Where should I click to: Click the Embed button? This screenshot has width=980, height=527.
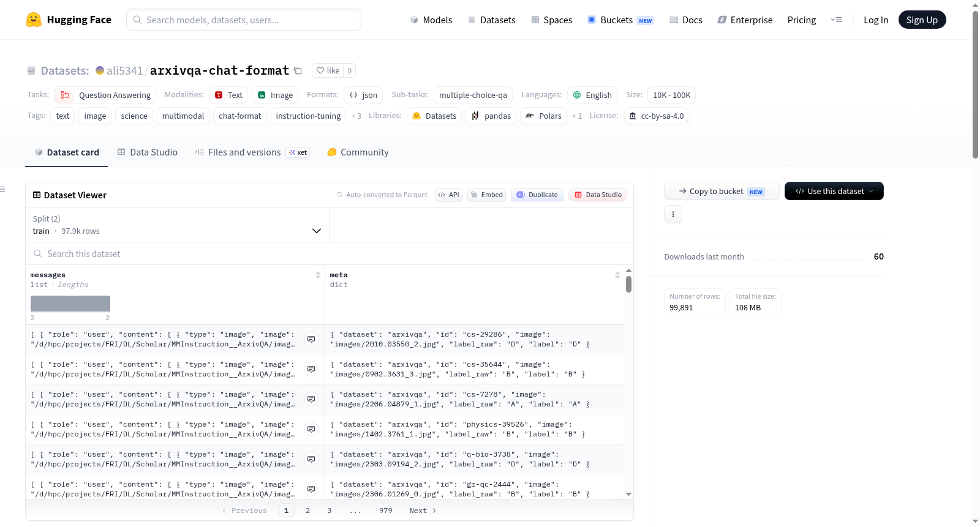click(x=487, y=195)
